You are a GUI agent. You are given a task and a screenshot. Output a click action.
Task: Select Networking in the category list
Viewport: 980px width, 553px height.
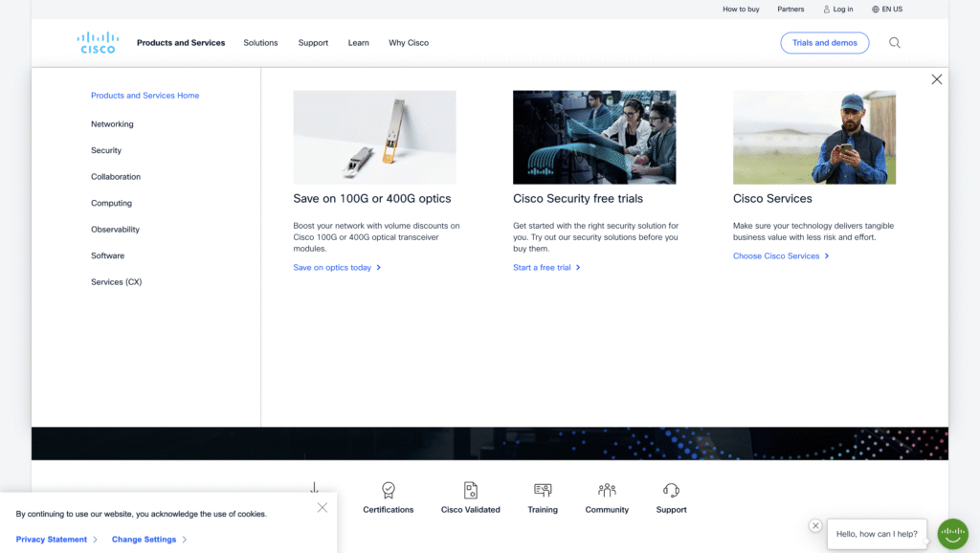point(112,124)
